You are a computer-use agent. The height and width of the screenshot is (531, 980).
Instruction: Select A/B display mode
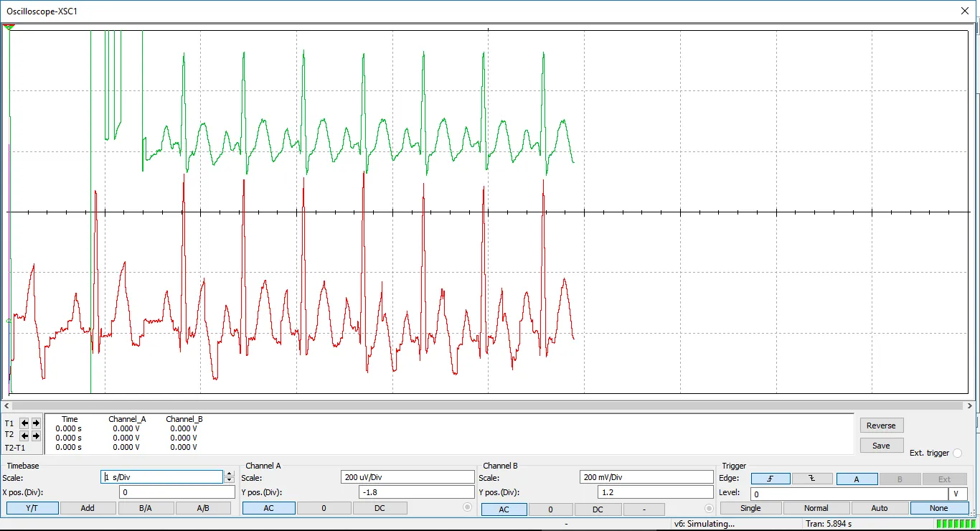(x=203, y=508)
